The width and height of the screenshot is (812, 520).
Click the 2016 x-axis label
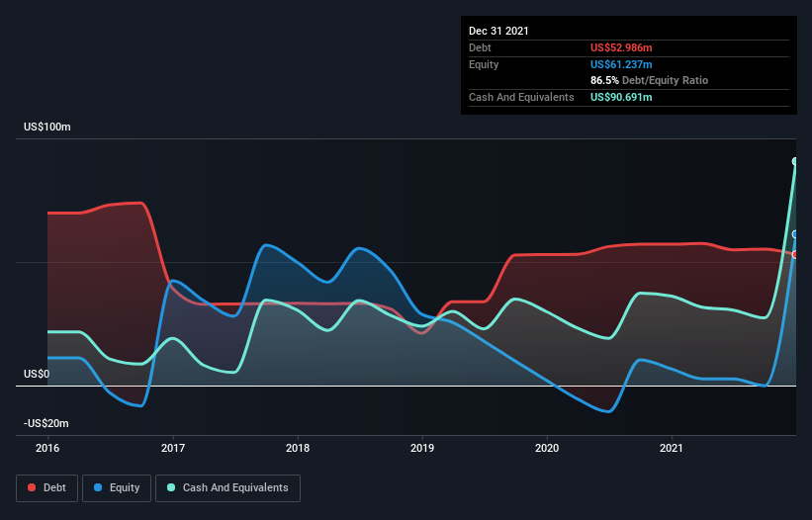pos(47,448)
